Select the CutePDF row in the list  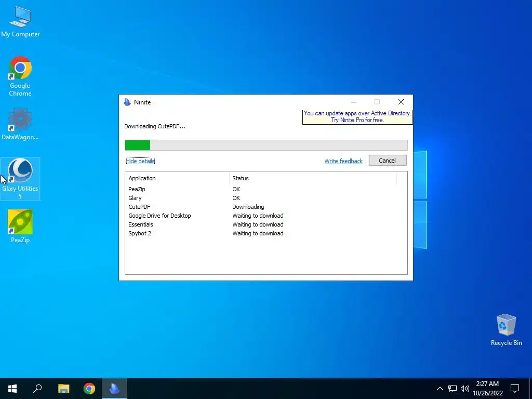266,207
